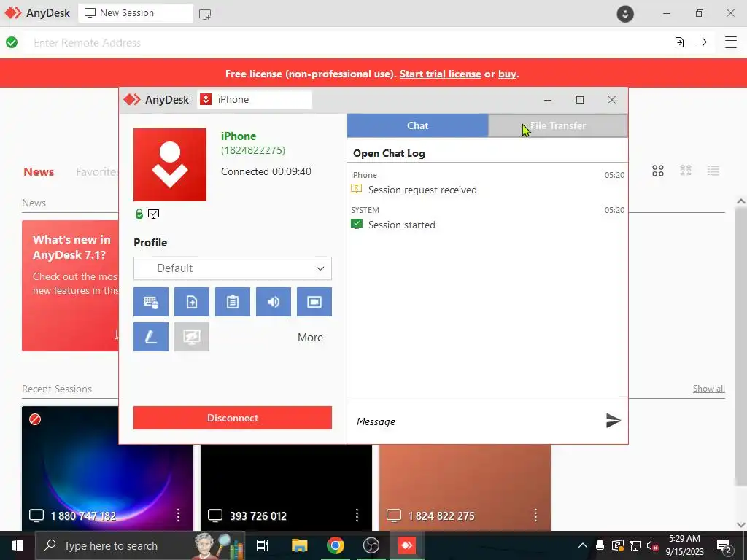Select the News tab
The height and width of the screenshot is (560, 747).
click(x=39, y=172)
